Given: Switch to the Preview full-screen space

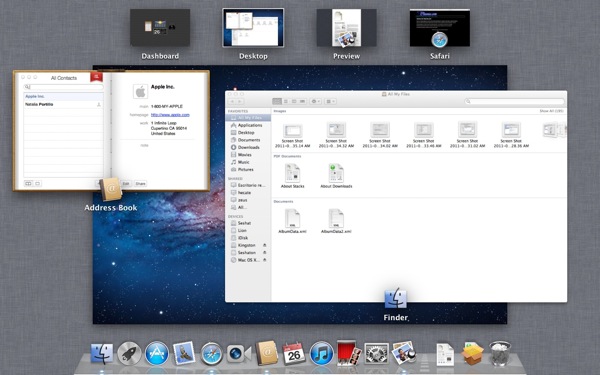Looking at the screenshot, I should [346, 28].
